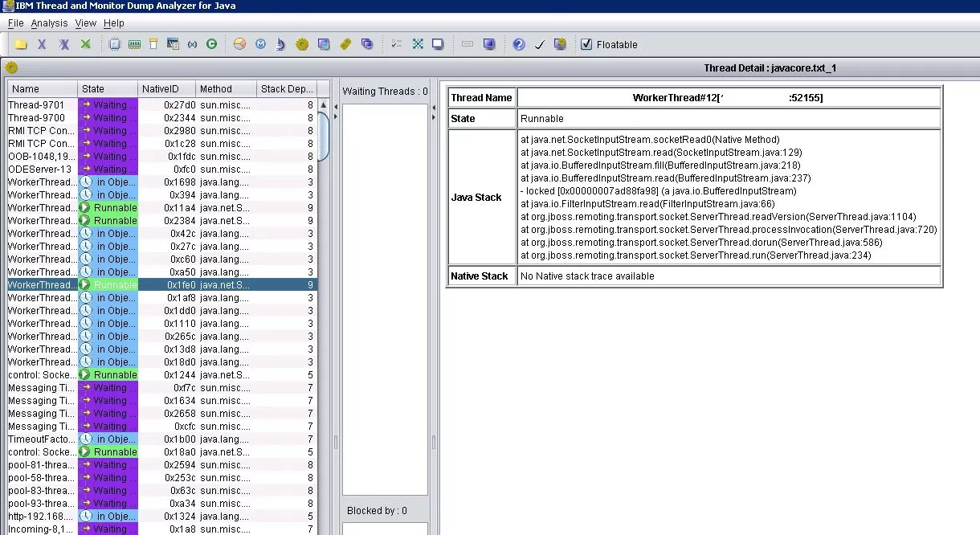Click the window list toolbar icon
The height and width of the screenshot is (535, 980).
tap(173, 44)
